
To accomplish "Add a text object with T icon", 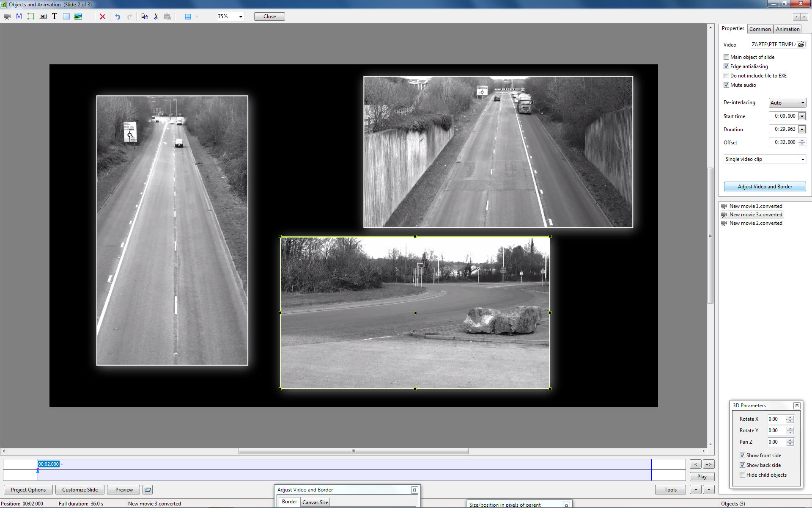I will click(x=55, y=17).
